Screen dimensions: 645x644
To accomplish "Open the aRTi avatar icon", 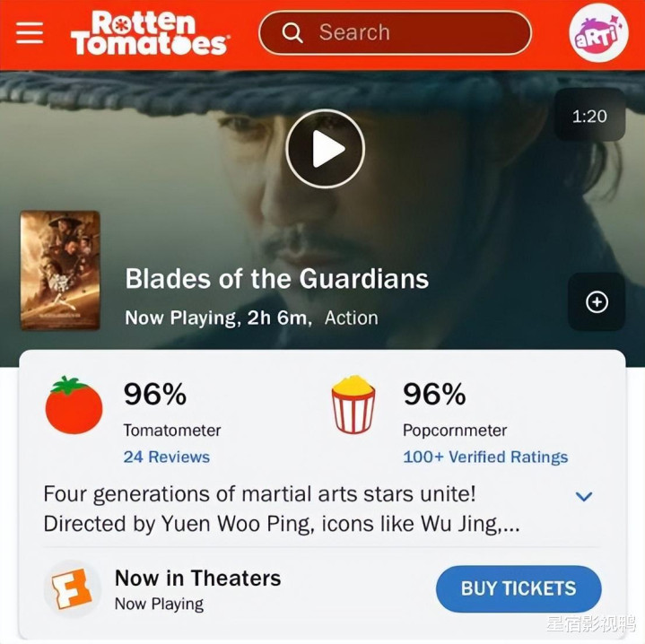I will click(593, 33).
